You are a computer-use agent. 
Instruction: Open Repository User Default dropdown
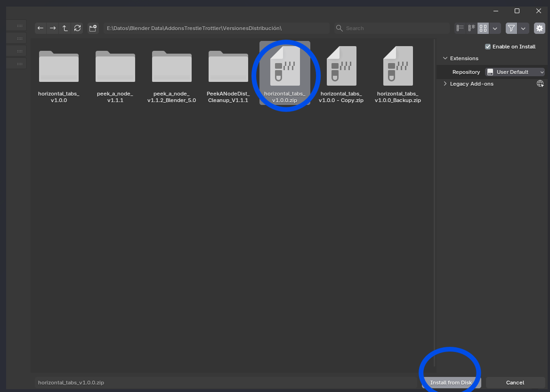[x=515, y=72]
